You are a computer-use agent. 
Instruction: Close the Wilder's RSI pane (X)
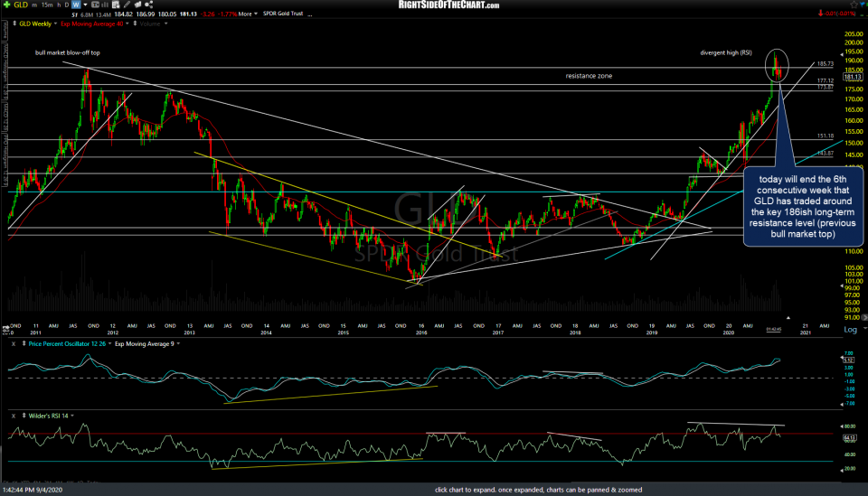point(14,416)
